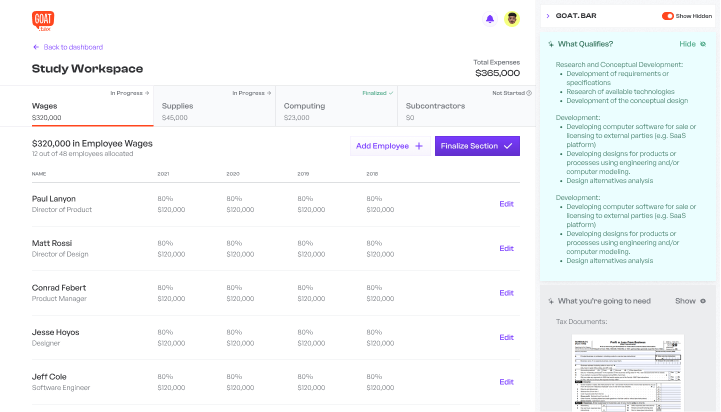The image size is (721, 412).
Task: Hide the What Qualifies section
Action: (687, 44)
